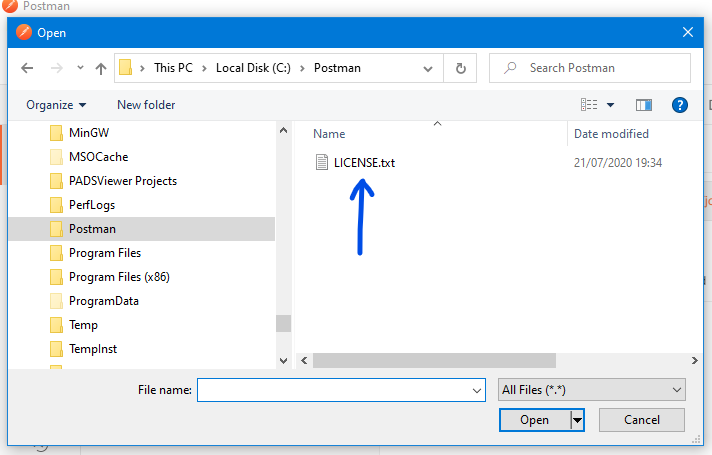Click the LICENSE.txt document icon

[x=322, y=162]
